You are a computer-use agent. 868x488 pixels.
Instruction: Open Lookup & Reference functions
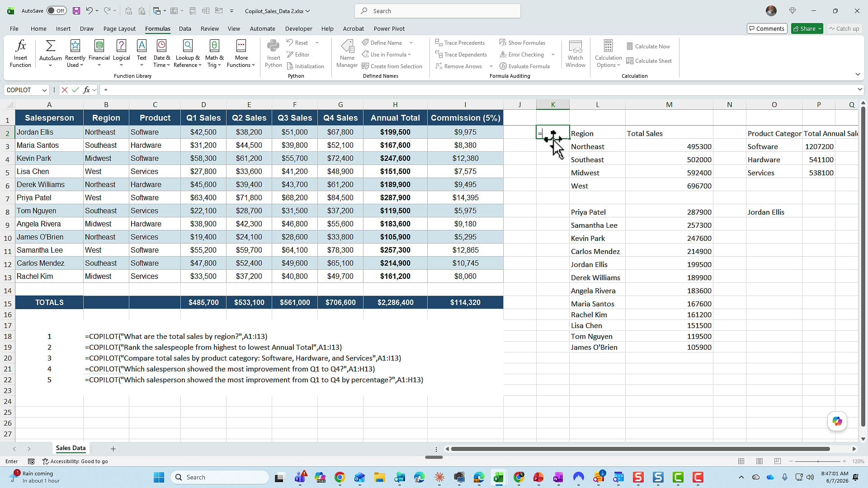point(188,54)
